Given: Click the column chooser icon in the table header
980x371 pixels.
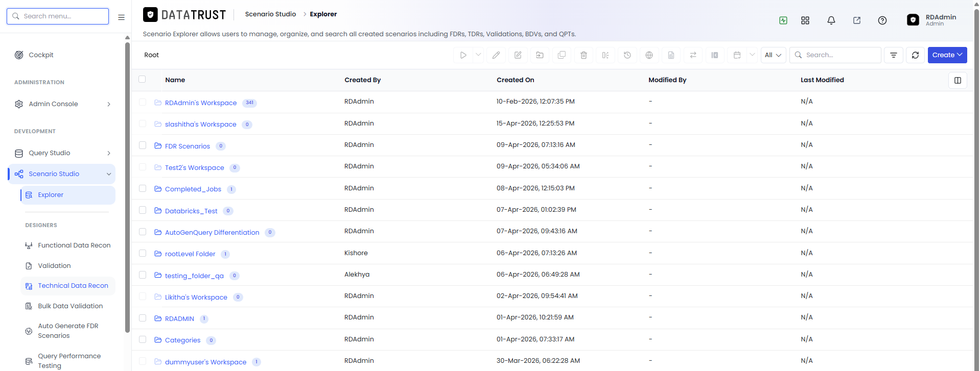Looking at the screenshot, I should pyautogui.click(x=958, y=80).
